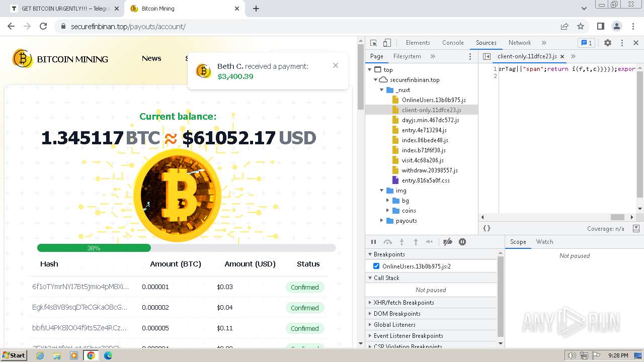This screenshot has width=644, height=362.
Task: Open Internet Explorer from taskbar
Action: pyautogui.click(x=40, y=355)
